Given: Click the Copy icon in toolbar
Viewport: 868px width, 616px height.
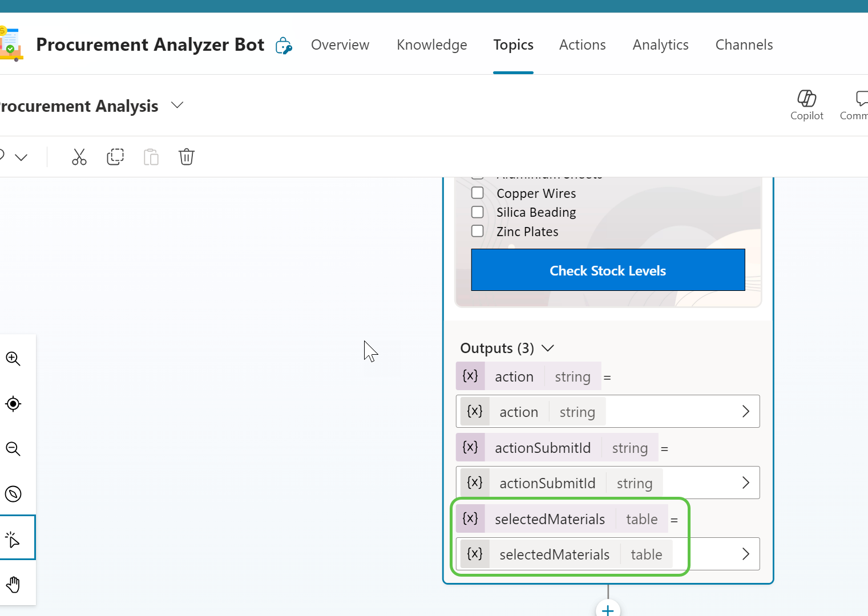Looking at the screenshot, I should pos(115,157).
